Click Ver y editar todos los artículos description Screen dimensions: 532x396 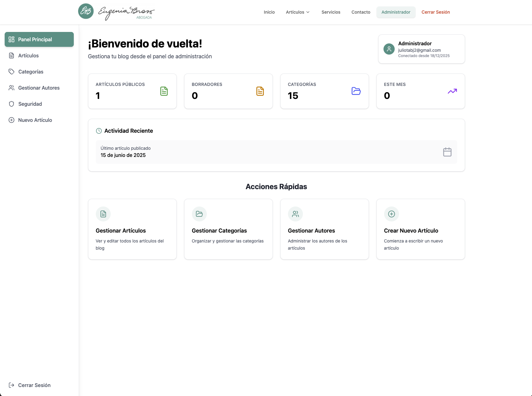[130, 244]
